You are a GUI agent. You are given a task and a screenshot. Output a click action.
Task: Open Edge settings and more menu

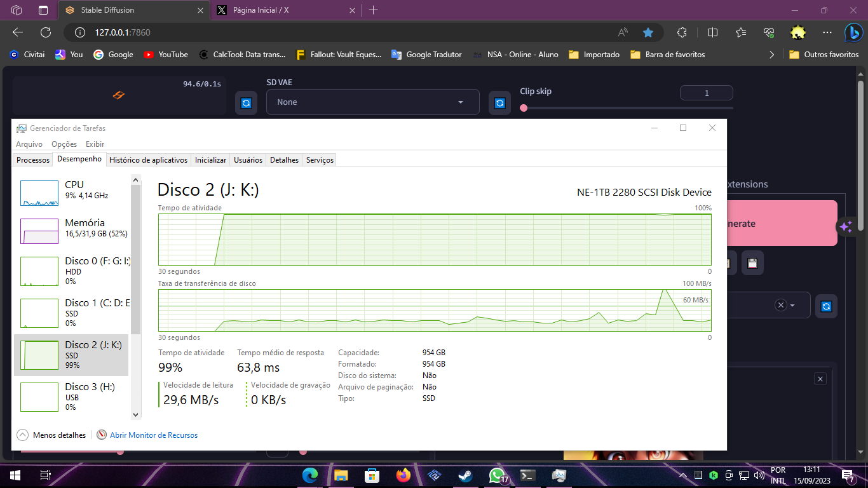(x=827, y=32)
